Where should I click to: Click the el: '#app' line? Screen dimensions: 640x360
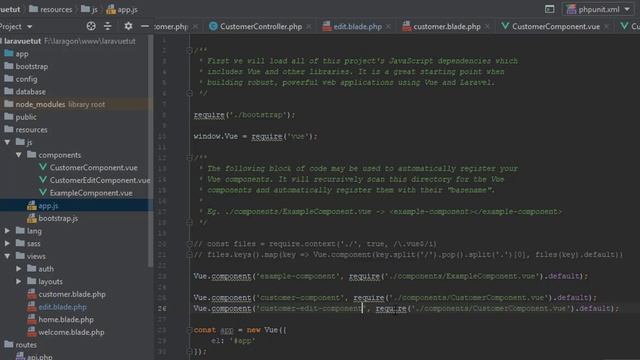[x=233, y=340]
